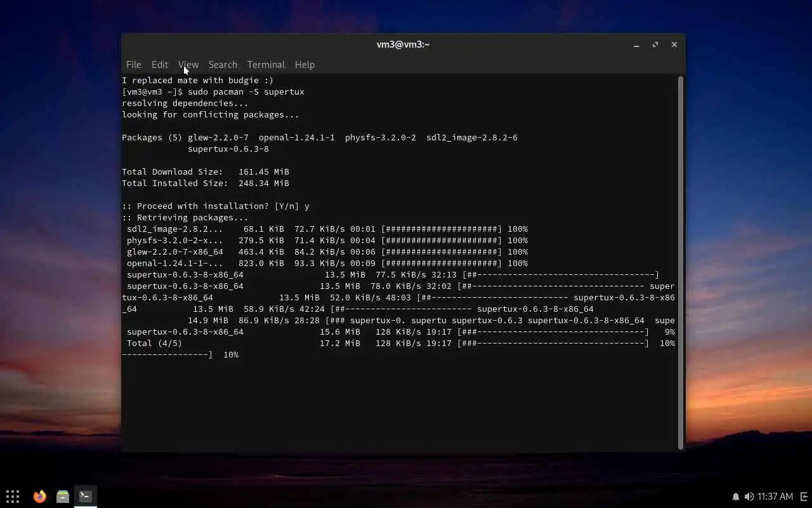Click 'sdl2_image-2.8.2-6' in the Packages list
812x508 pixels.
coord(472,138)
